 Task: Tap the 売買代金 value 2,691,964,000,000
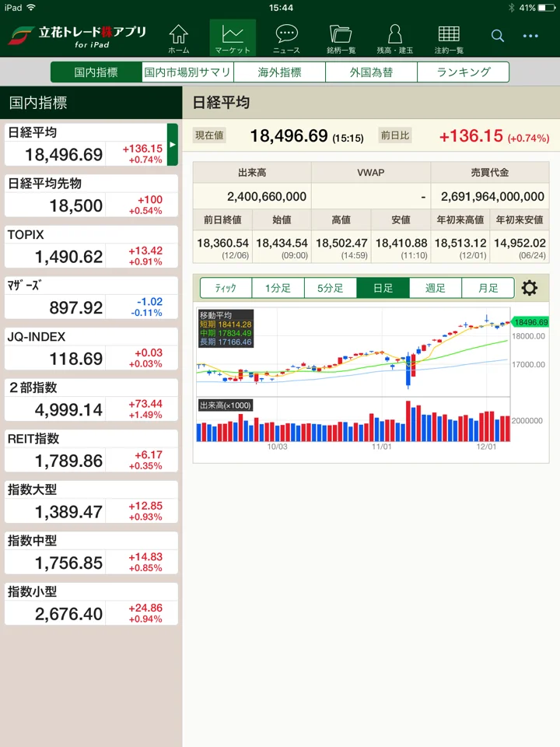tap(492, 196)
